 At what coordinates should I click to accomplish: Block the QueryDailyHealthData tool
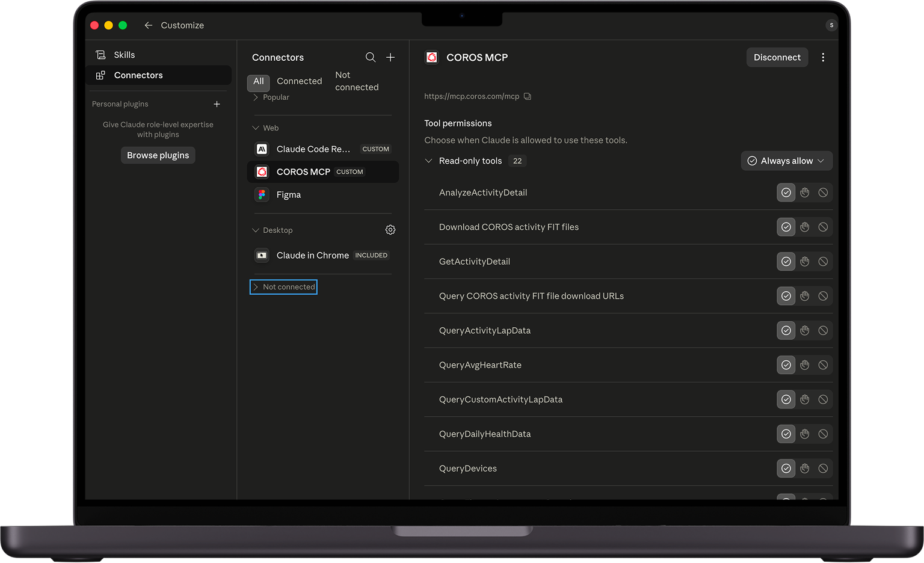click(824, 434)
